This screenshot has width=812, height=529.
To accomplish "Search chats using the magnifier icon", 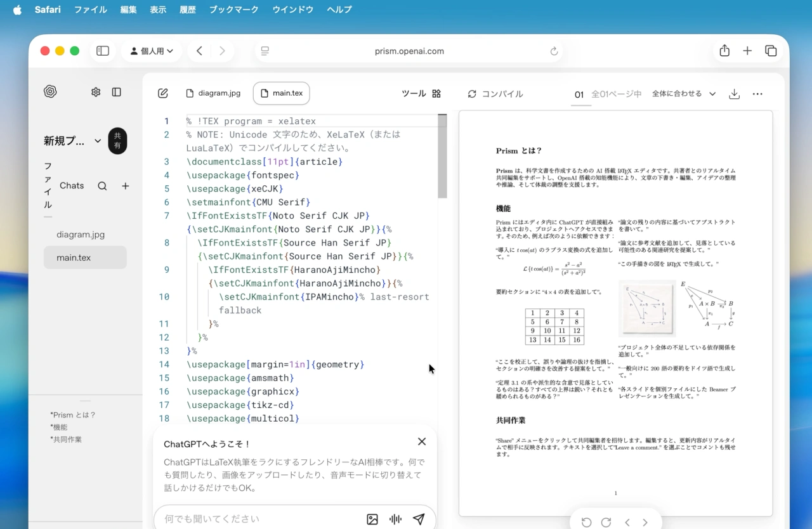I will click(101, 186).
